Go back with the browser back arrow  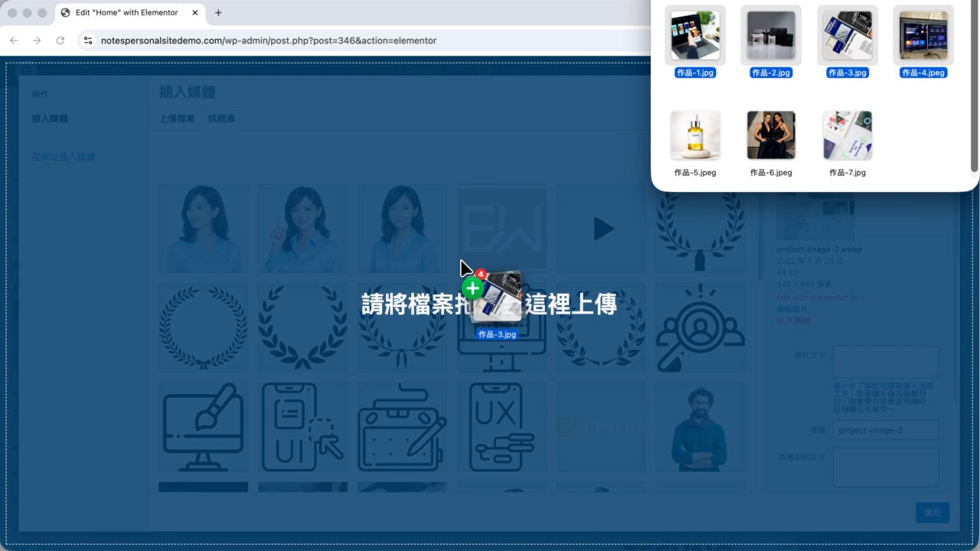click(x=14, y=41)
